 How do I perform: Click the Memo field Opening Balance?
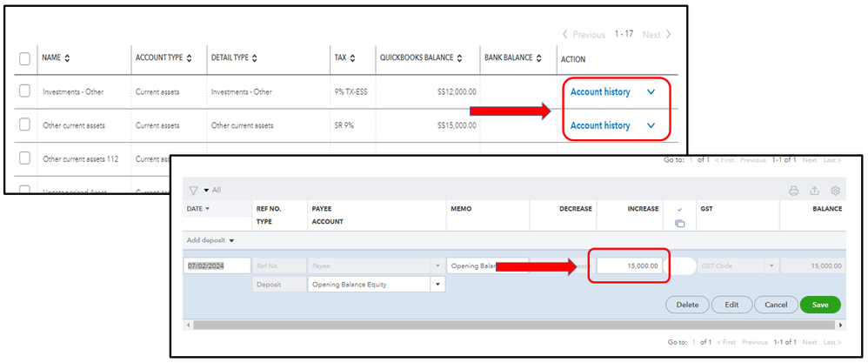click(487, 266)
